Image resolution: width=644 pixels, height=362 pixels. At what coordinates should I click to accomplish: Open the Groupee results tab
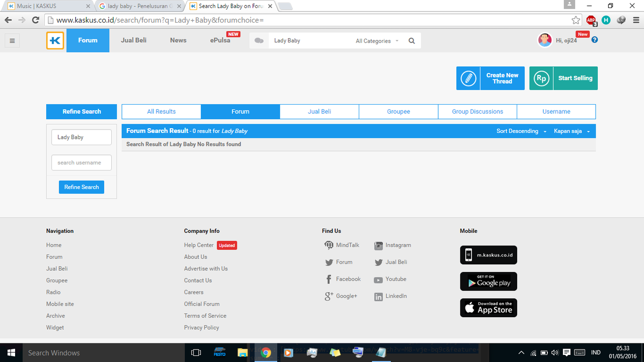[398, 112]
